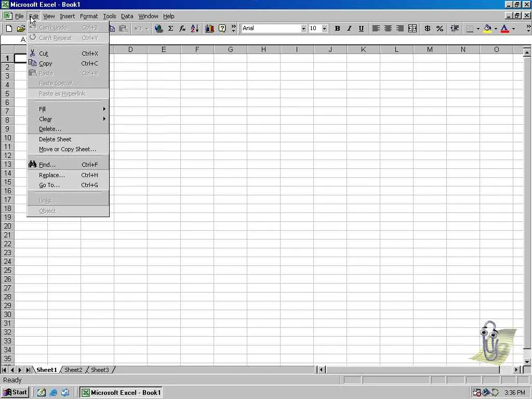Switch to the Sheet2 tab
This screenshot has width=532, height=399.
click(x=73, y=370)
